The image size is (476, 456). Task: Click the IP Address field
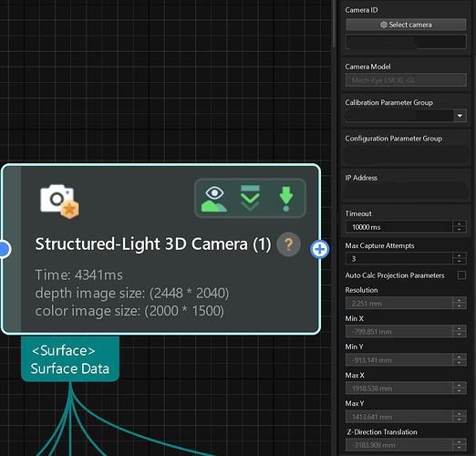406,191
